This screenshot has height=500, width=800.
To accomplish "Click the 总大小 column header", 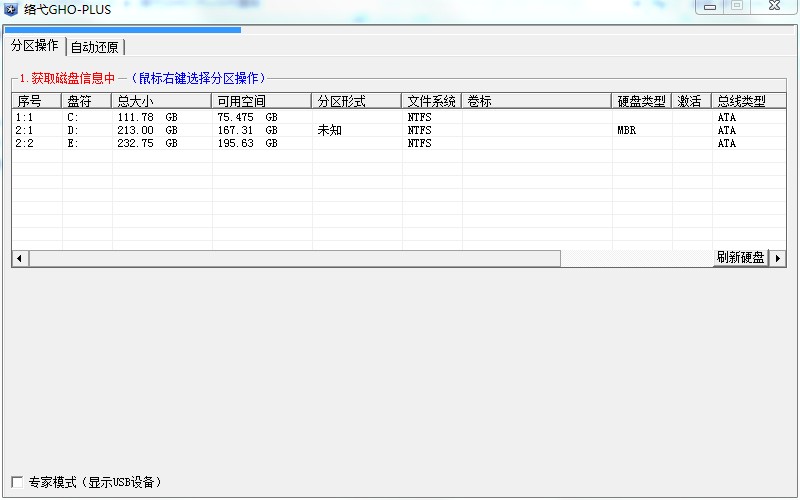I will click(x=161, y=101).
